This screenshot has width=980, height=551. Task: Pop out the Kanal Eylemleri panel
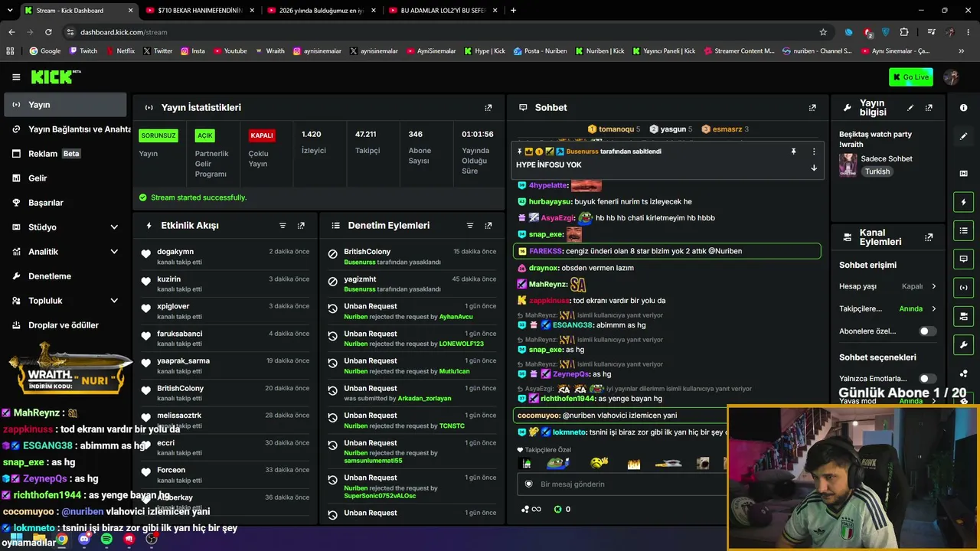(x=929, y=237)
